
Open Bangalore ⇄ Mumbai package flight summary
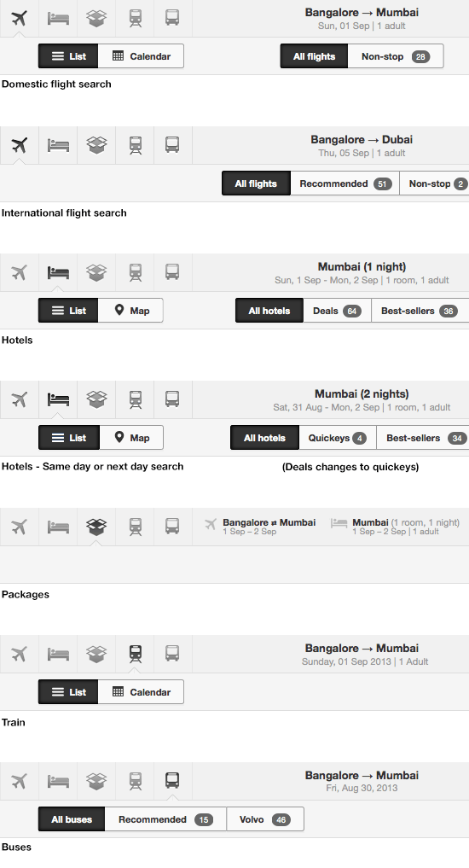260,527
